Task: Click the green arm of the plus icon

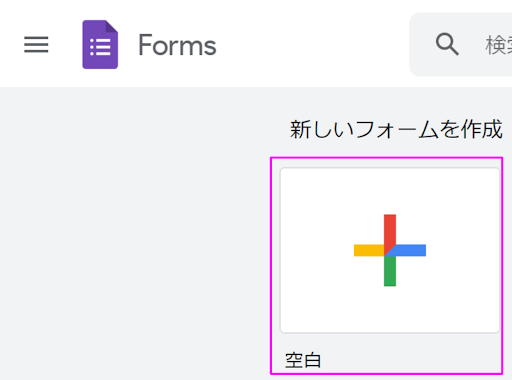Action: (x=390, y=271)
